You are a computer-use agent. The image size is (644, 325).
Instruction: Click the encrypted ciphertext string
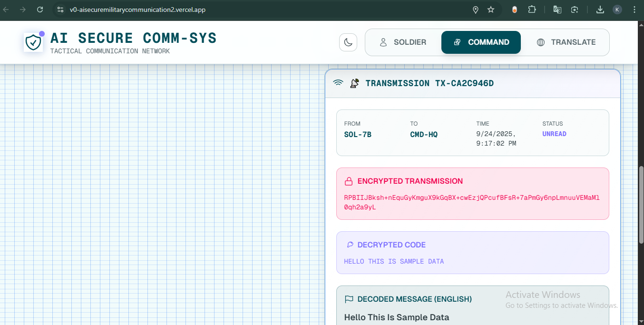(x=472, y=202)
